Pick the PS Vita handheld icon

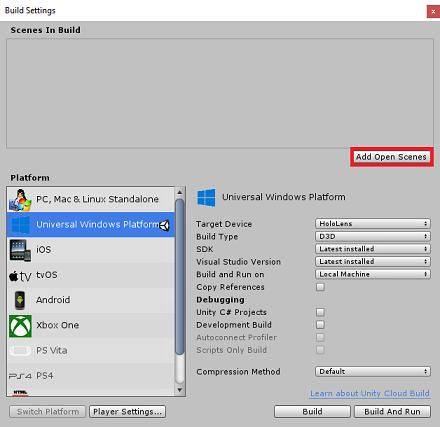[x=20, y=351]
